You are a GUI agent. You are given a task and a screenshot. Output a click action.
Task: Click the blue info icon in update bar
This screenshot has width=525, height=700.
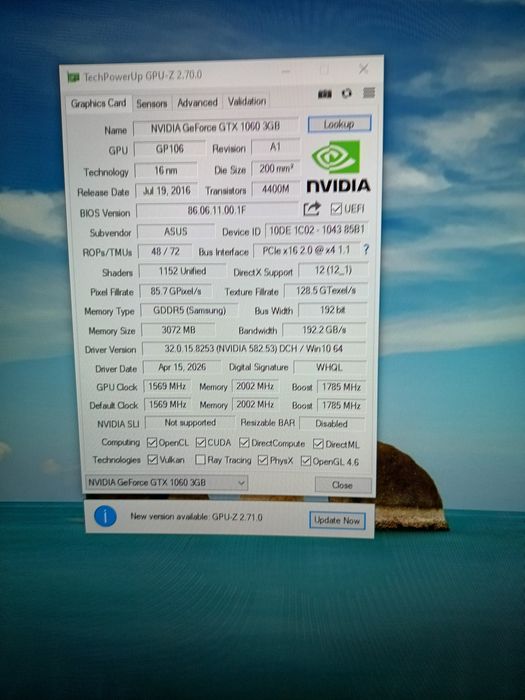(105, 516)
